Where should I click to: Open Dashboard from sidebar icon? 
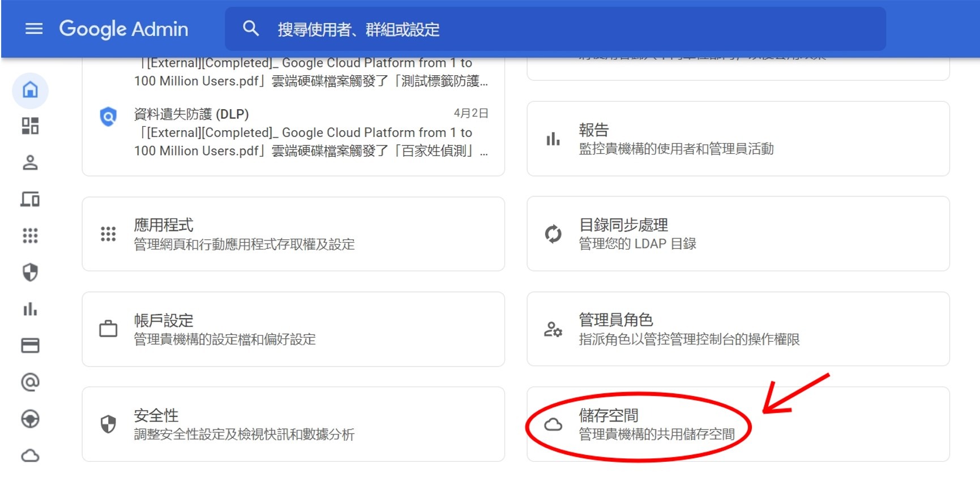click(30, 126)
